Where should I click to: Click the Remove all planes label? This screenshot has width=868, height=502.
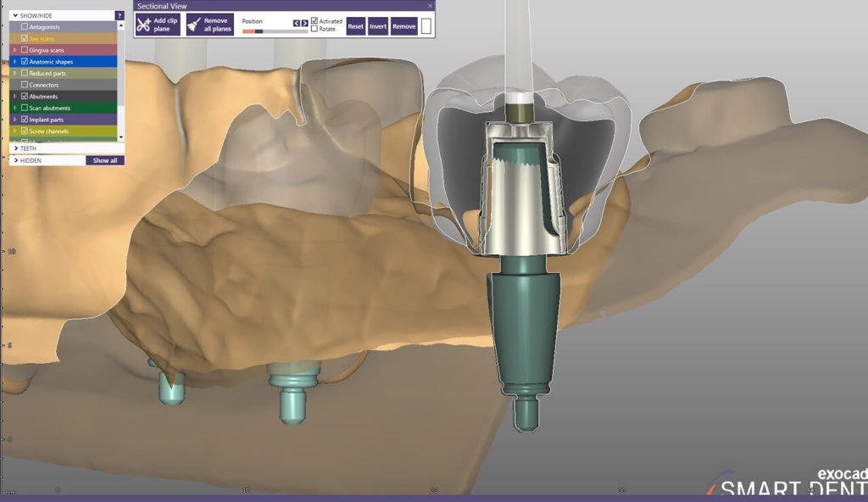(x=217, y=25)
